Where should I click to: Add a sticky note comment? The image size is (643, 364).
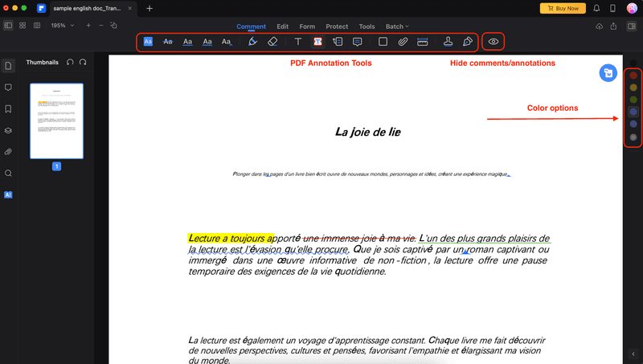357,41
